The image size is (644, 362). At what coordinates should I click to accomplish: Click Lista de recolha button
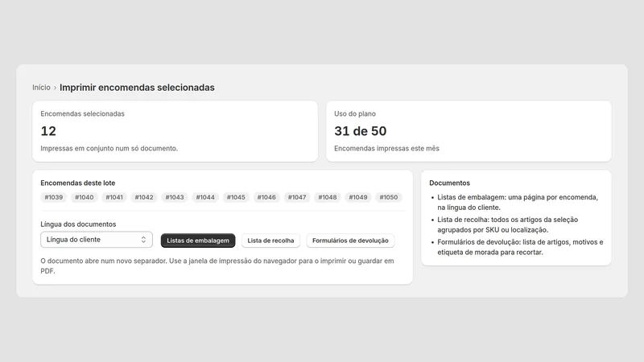[270, 241]
